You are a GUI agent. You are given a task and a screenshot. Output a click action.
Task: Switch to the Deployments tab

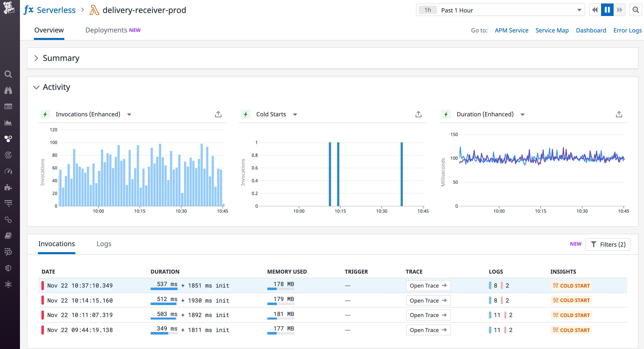[x=106, y=30]
